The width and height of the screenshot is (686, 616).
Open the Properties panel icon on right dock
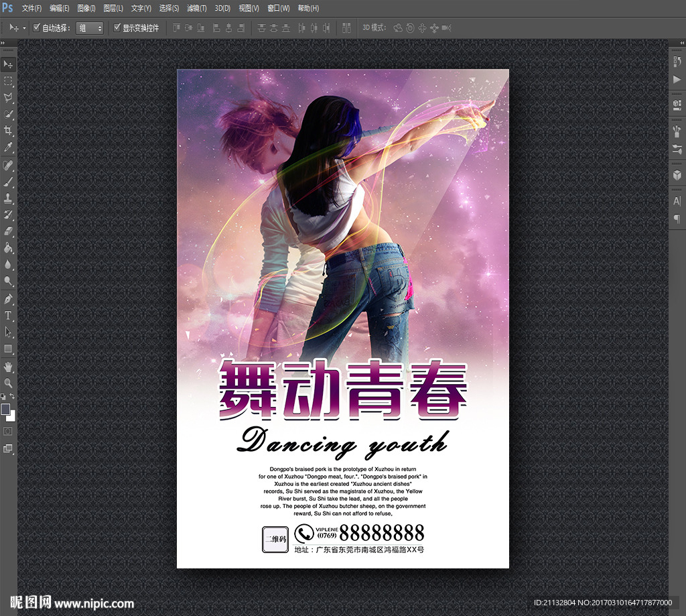coord(677,105)
